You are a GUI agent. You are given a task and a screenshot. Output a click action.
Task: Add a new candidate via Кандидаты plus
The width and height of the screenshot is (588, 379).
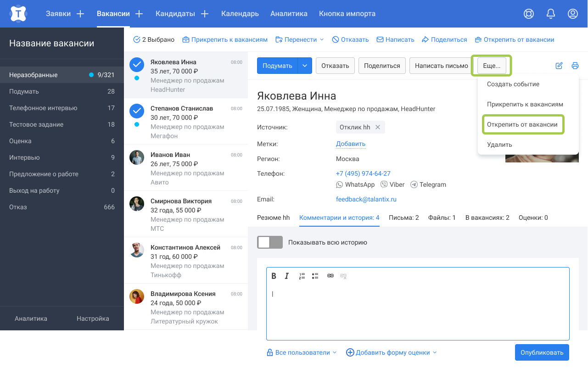[x=205, y=14]
